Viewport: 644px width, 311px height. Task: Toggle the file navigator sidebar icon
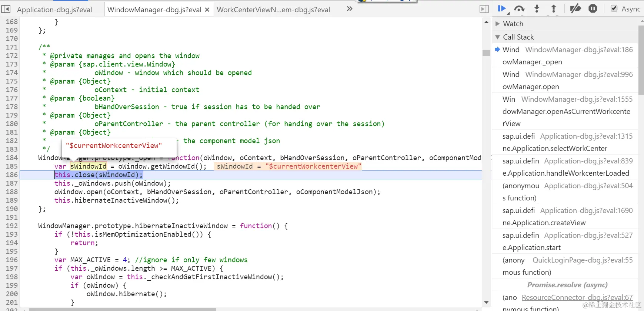6,9
